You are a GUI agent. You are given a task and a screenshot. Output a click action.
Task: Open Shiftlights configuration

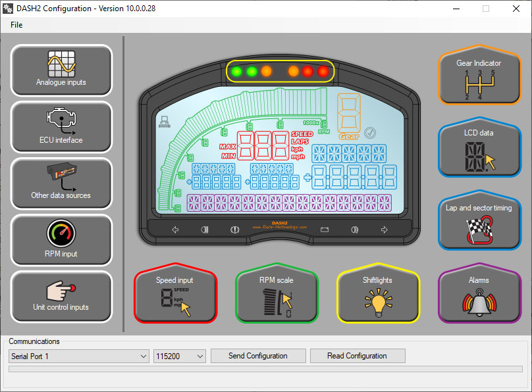[x=378, y=297]
